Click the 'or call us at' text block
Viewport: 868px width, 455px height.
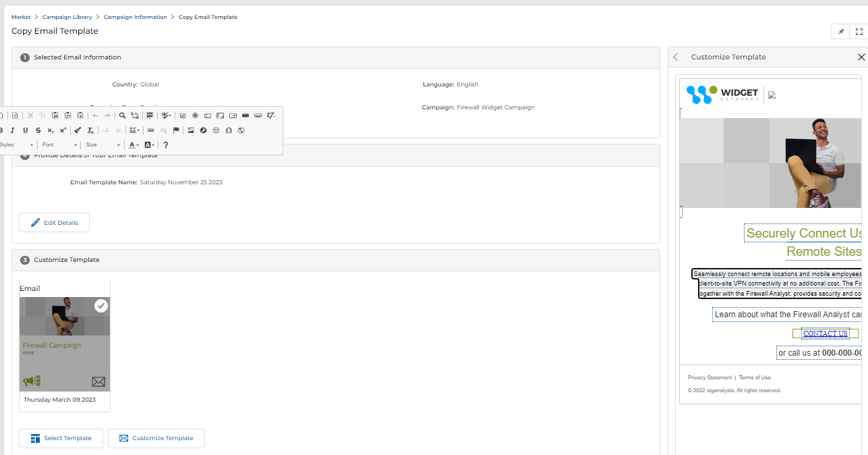[820, 353]
